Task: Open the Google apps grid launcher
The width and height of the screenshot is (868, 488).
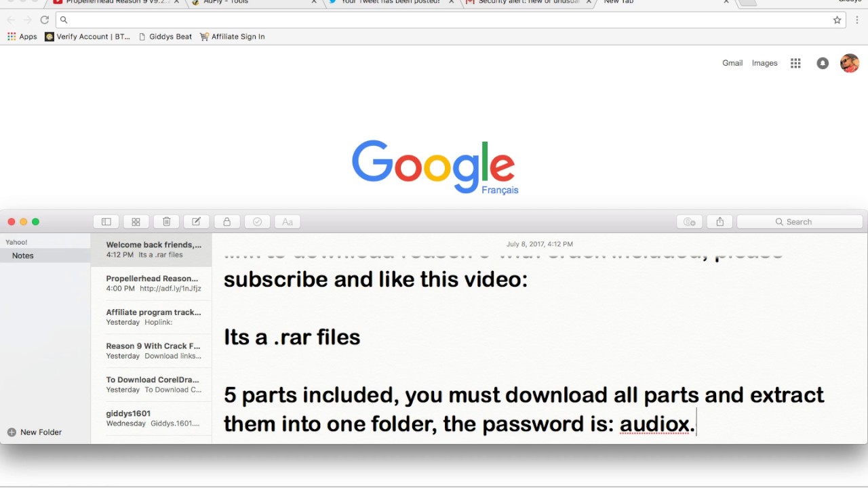Action: [x=796, y=63]
